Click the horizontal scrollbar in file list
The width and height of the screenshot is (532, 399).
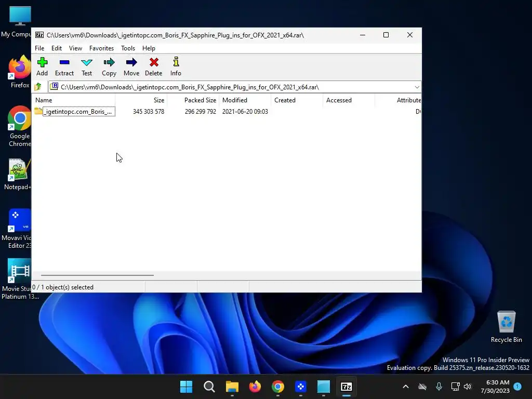click(97, 275)
